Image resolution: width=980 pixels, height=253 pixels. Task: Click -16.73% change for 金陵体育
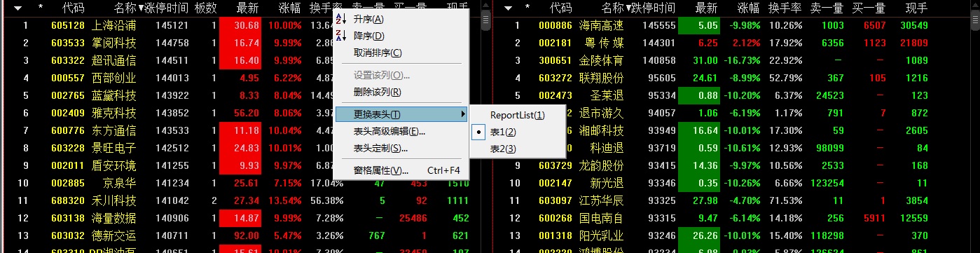pos(743,60)
